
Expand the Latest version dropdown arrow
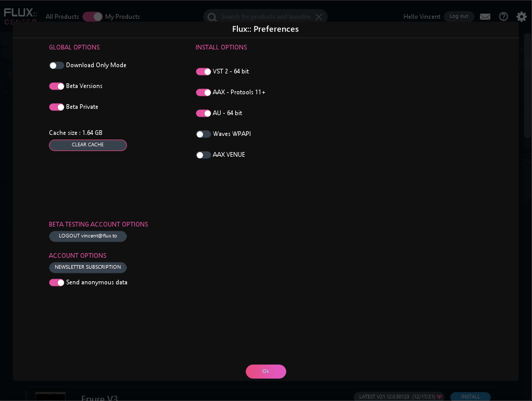(439, 397)
